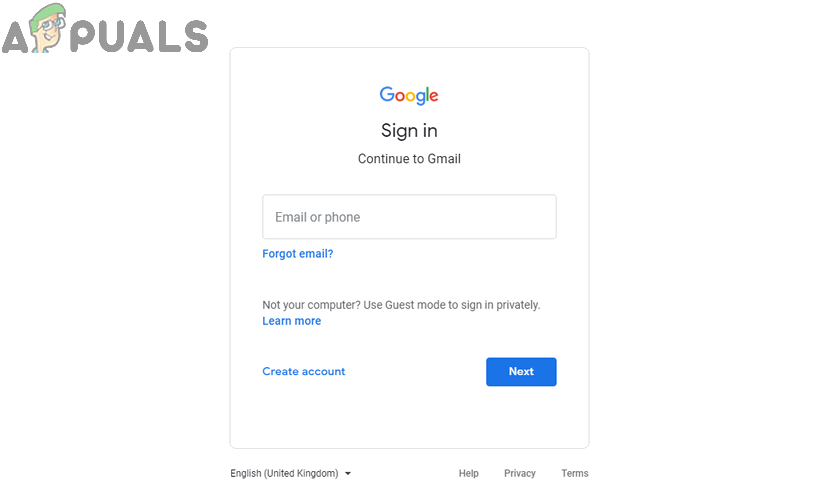Open the Forgot email? link
The height and width of the screenshot is (500, 819).
297,254
